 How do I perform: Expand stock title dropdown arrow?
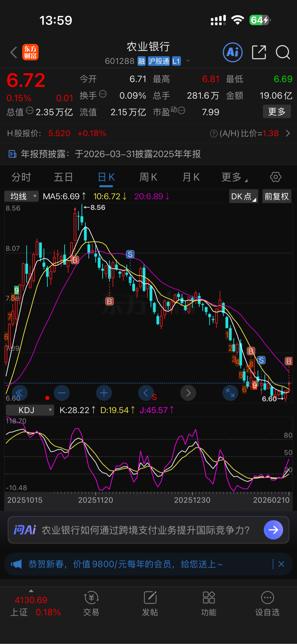click(188, 61)
